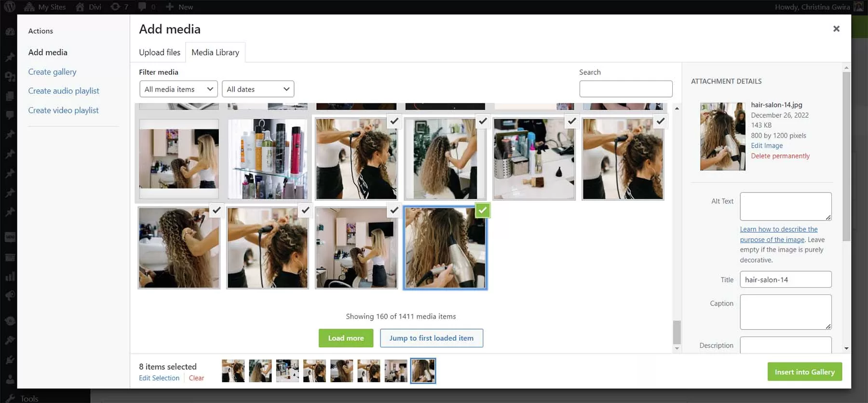This screenshot has height=403, width=868.
Task: Click the attachment details preview image
Action: 722,136
